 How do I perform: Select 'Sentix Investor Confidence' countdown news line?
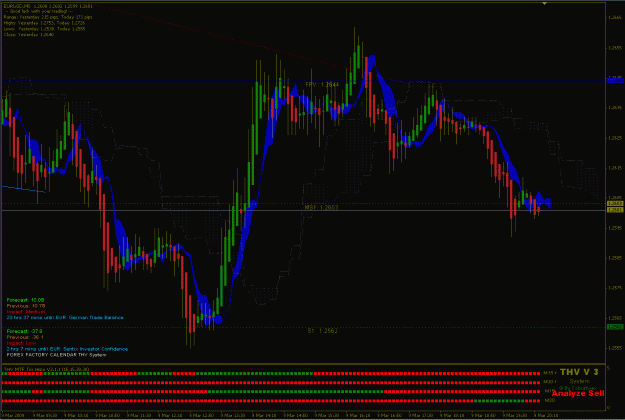point(67,349)
